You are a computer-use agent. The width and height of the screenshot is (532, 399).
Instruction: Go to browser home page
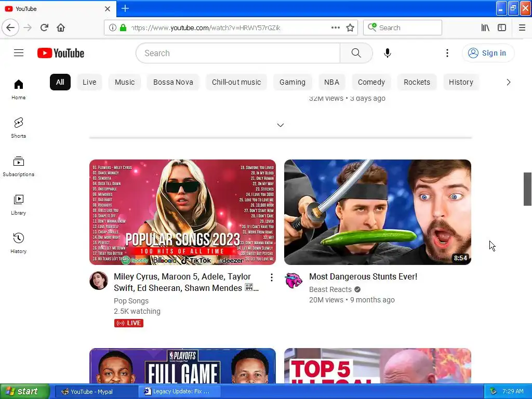click(x=61, y=28)
